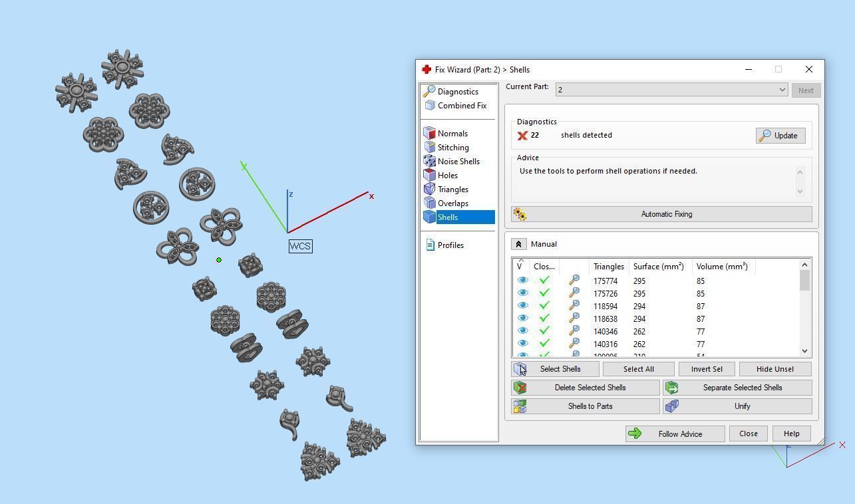Zoom to shell with 118594 triangles

click(x=574, y=306)
